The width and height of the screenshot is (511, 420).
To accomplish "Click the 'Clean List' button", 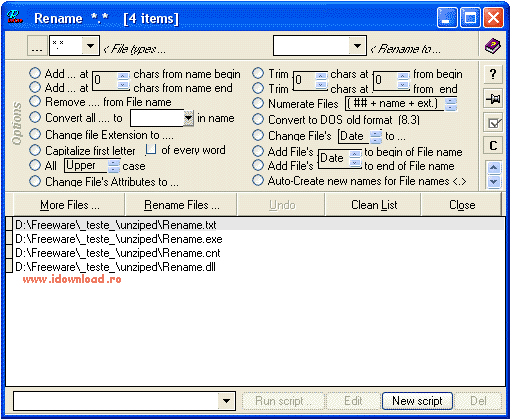I will (374, 205).
